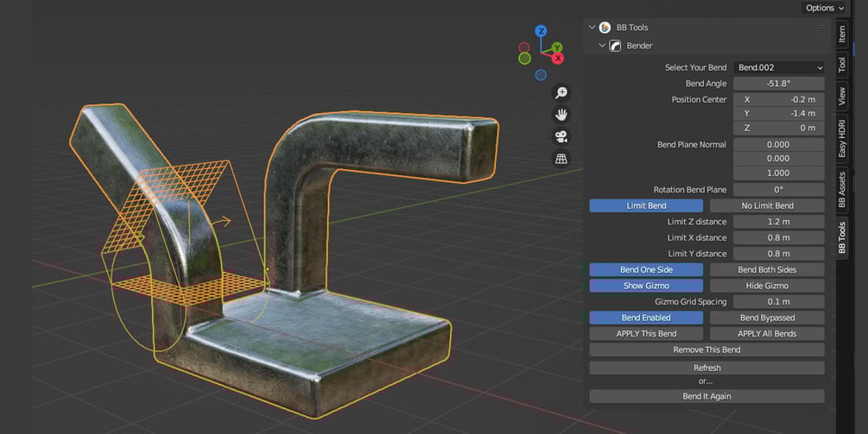Click APPLY This Bend button
The image size is (868, 434).
click(x=646, y=334)
